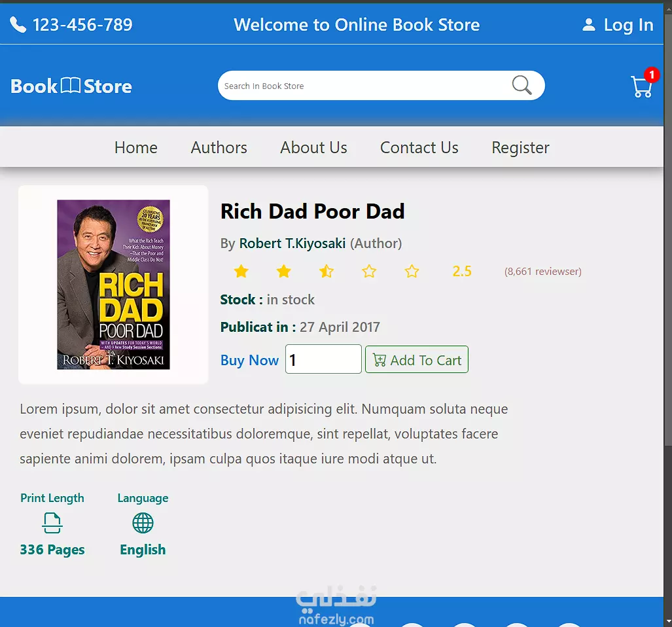672x627 pixels.
Task: Select the fifth empty star
Action: tap(412, 271)
